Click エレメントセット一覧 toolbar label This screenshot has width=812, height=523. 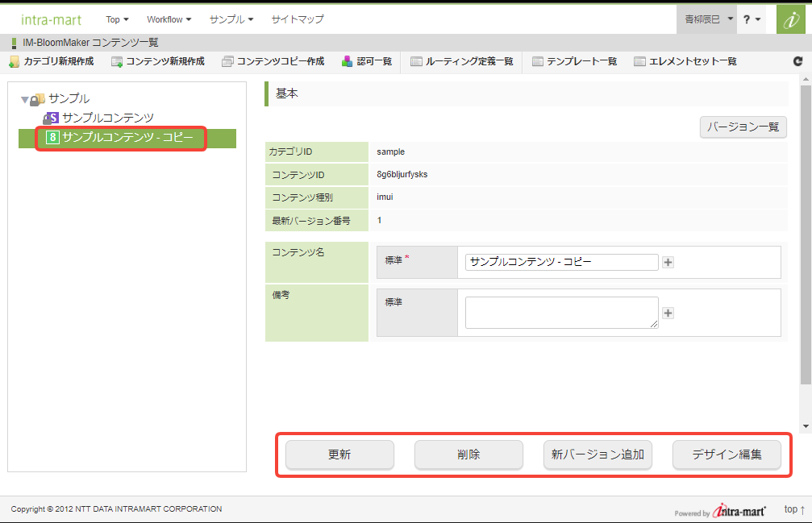pyautogui.click(x=693, y=61)
